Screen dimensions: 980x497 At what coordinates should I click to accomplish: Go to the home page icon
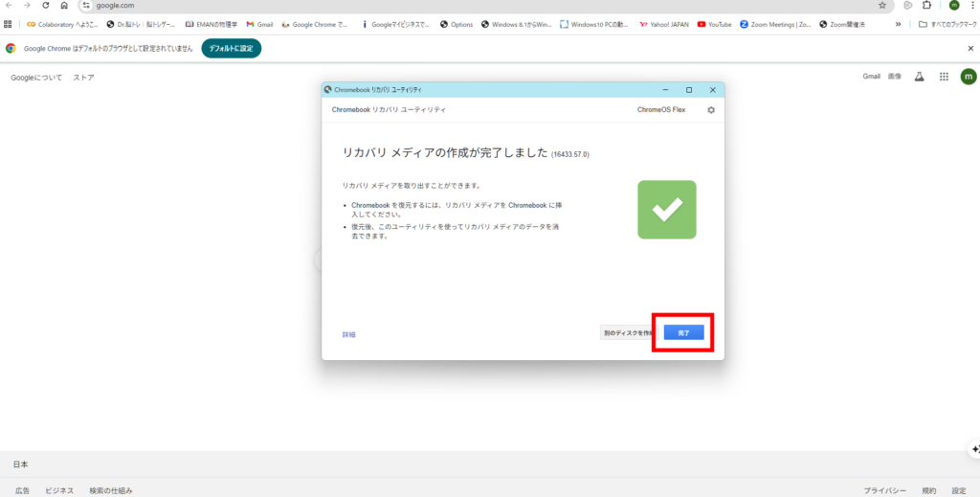point(64,6)
